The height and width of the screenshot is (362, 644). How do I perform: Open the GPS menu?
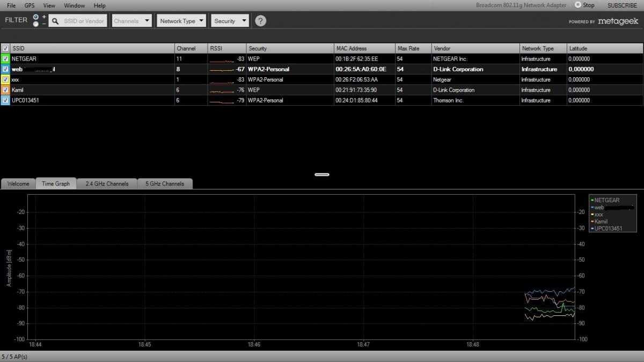pyautogui.click(x=30, y=5)
